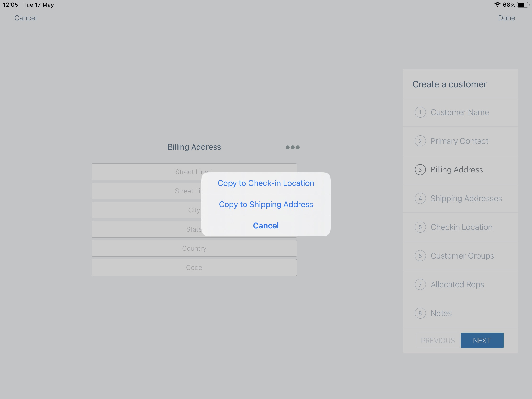The image size is (532, 399).
Task: Dismiss the popup with Cancel
Action: coord(266,226)
